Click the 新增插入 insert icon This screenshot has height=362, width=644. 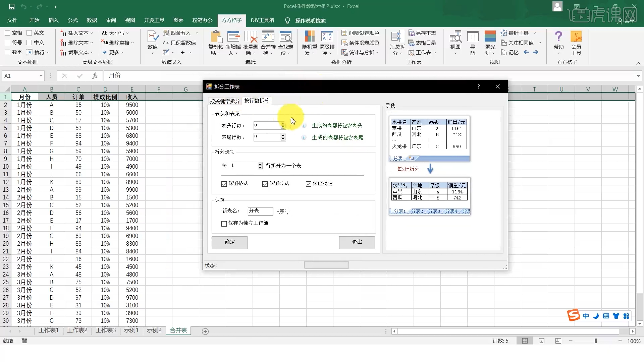[x=233, y=37]
